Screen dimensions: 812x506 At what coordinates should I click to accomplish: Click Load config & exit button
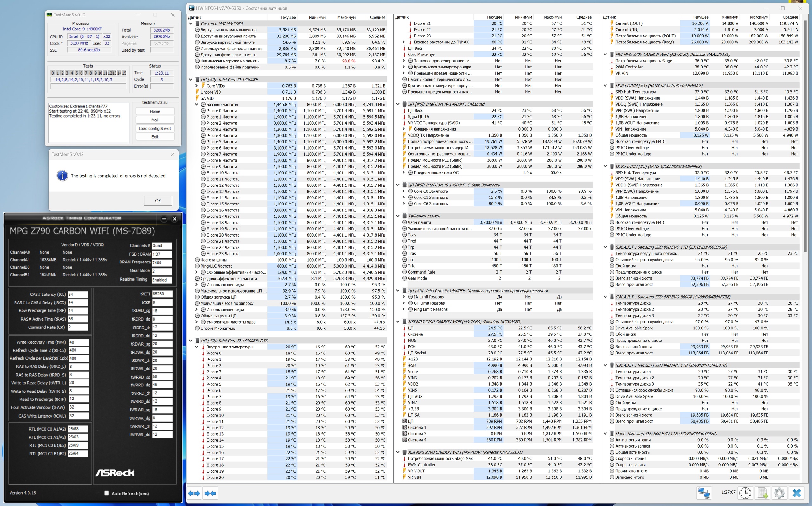[155, 128]
